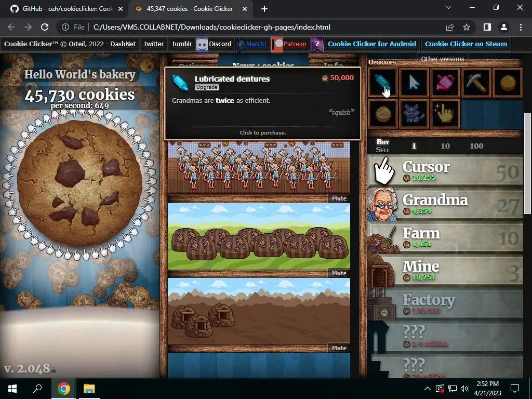Open the tumblr link
The height and width of the screenshot is (399, 532).
182,44
